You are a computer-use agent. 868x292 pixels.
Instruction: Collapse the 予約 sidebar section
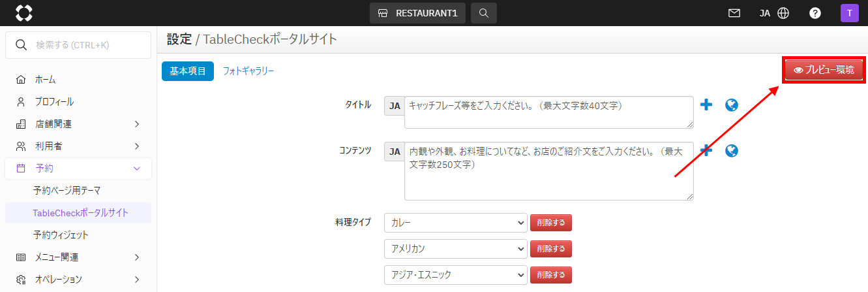point(78,169)
